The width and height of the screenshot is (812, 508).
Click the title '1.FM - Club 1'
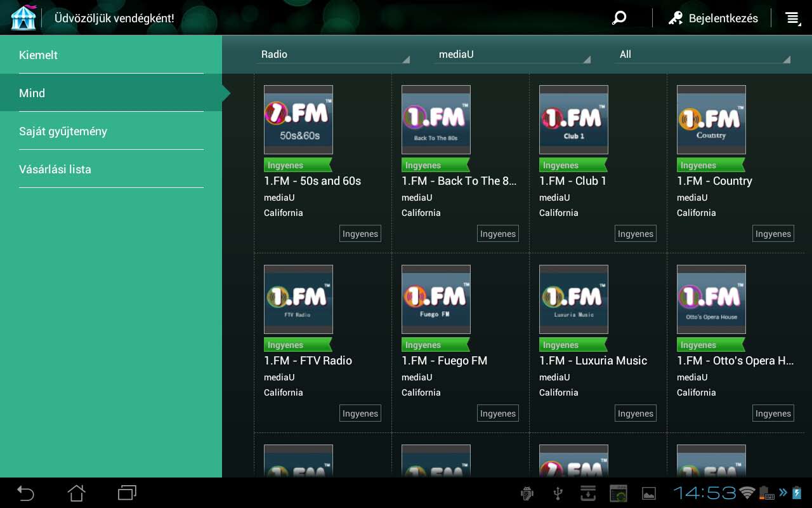(573, 181)
